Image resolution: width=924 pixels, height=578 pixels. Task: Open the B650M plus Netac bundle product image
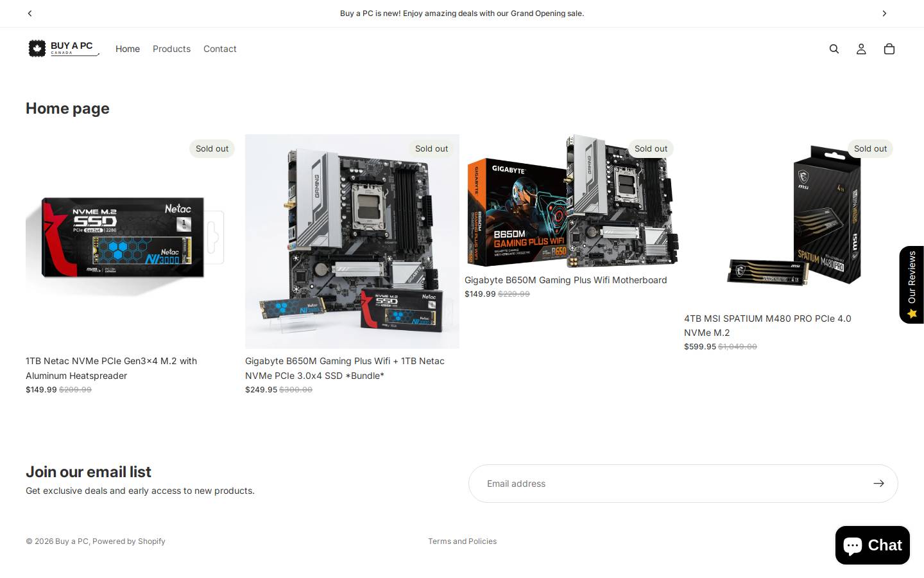tap(352, 241)
